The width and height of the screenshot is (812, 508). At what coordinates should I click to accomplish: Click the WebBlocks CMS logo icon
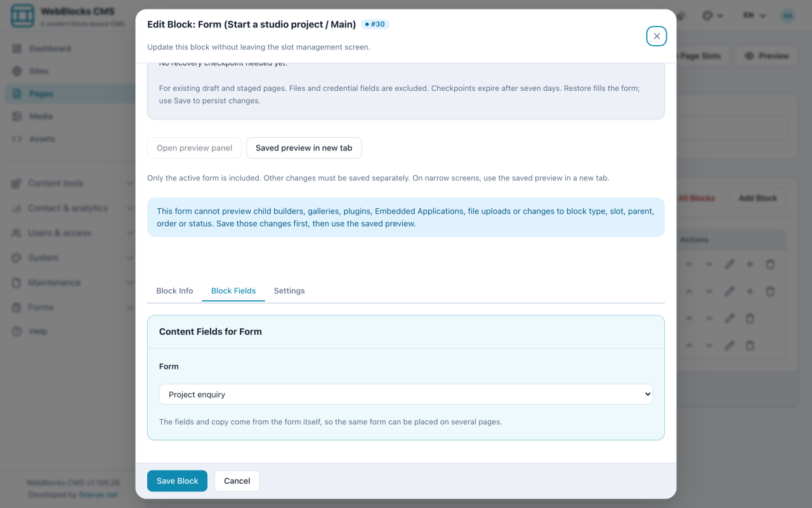(22, 17)
